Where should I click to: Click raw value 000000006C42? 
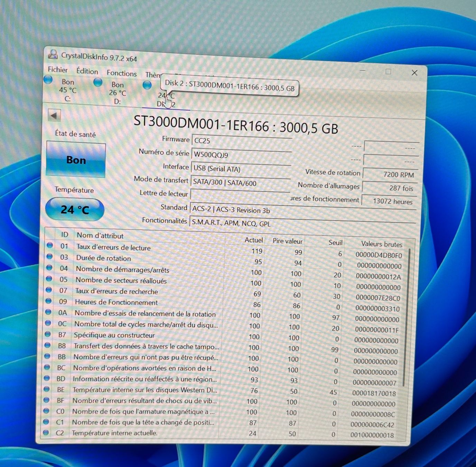(x=372, y=424)
